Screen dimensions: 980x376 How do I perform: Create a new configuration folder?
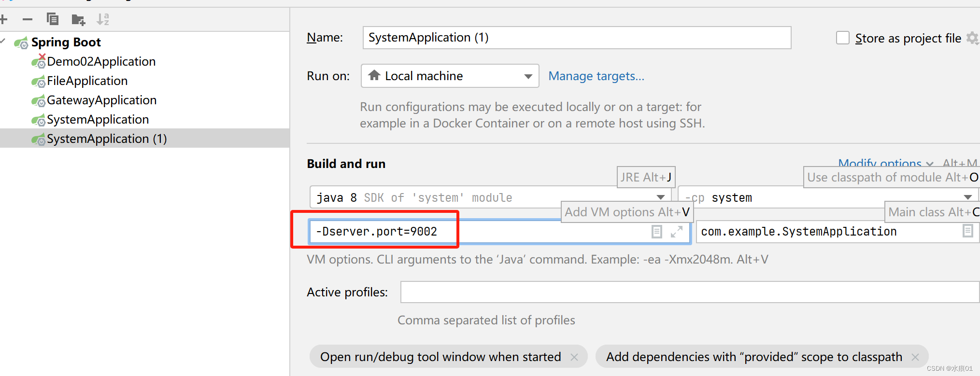(78, 20)
